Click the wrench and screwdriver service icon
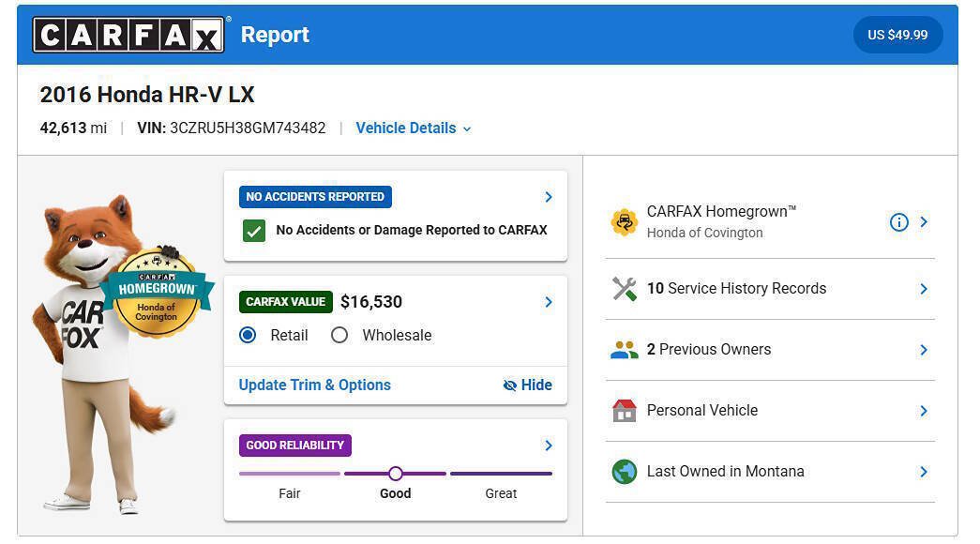 tap(624, 289)
